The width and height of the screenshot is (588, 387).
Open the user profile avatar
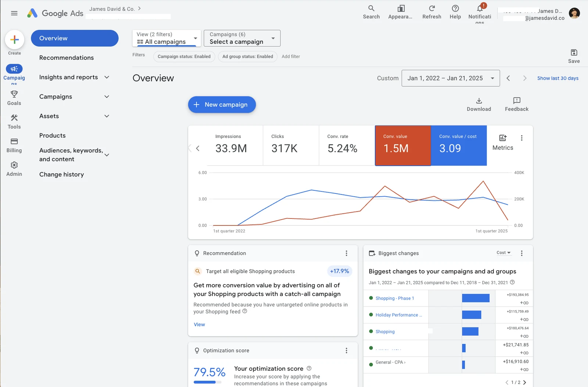(x=574, y=13)
